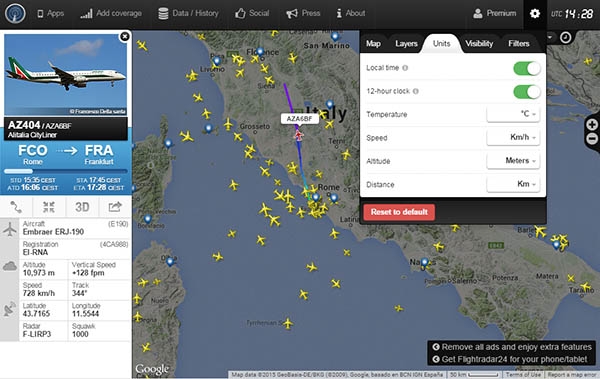Click the Embraer ERJ-190 aircraft text
600x379 pixels.
pos(53,232)
